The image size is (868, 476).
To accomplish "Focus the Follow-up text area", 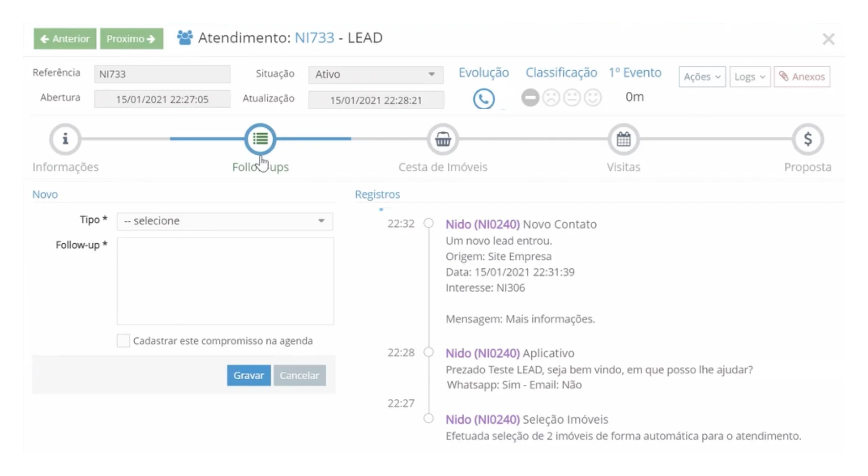I will coord(225,281).
